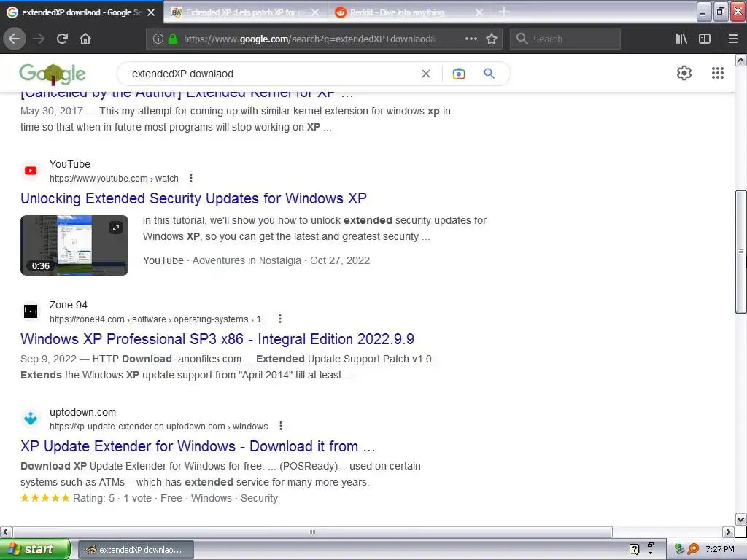The image size is (747, 560).
Task: Open the Google apps grid
Action: pyautogui.click(x=718, y=73)
